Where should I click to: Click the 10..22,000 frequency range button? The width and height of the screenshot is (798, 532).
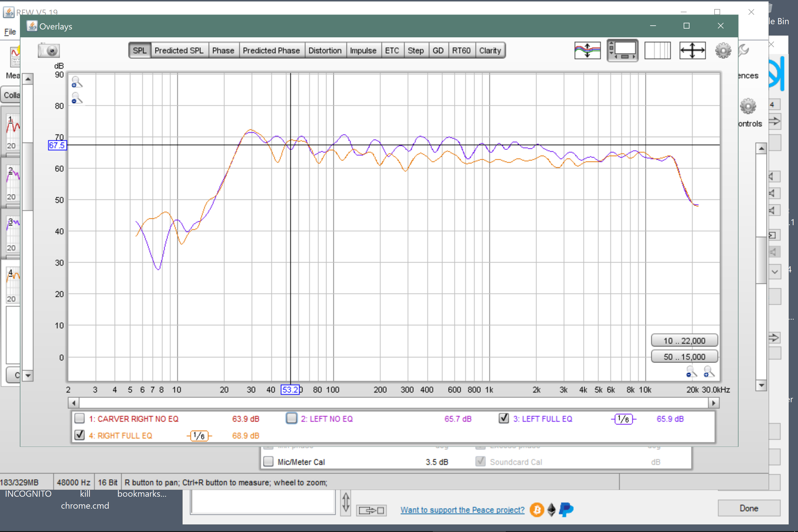pos(682,339)
